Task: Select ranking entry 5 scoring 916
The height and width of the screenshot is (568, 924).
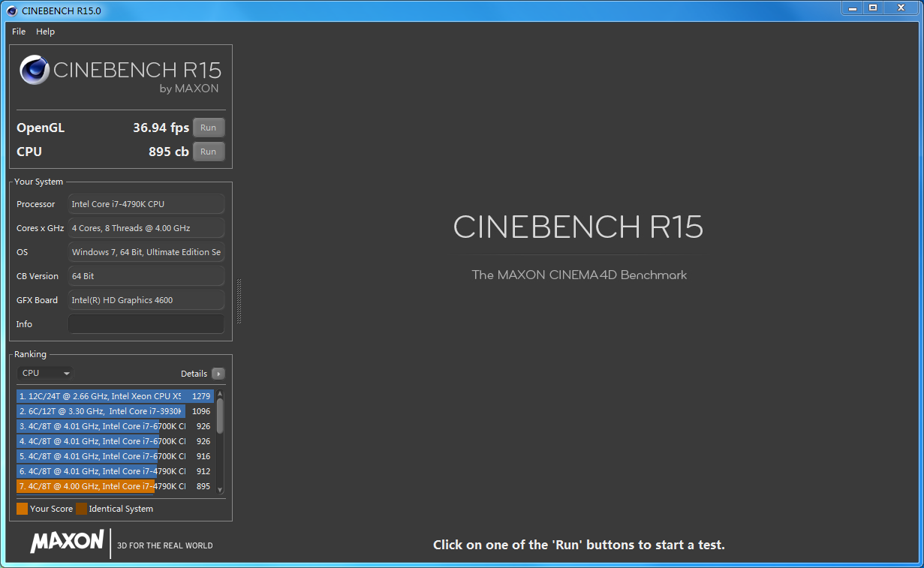Action: point(116,456)
